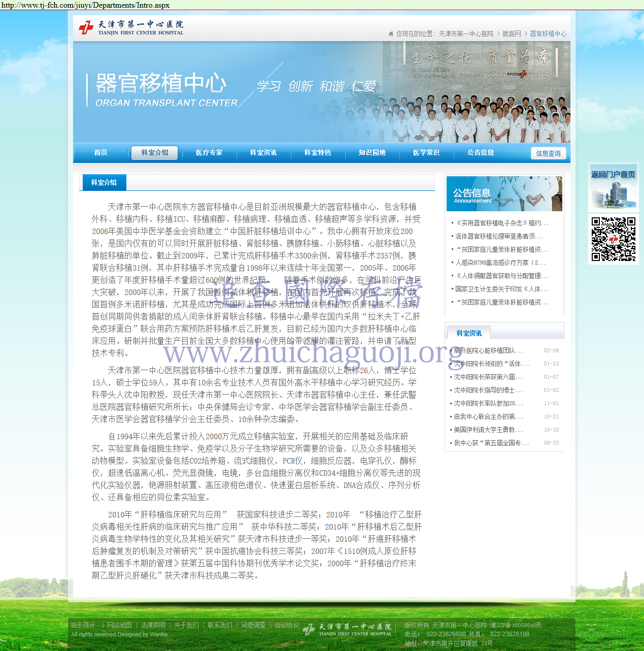Click the home icon in breadcrumb
The height and width of the screenshot is (651, 644).
pyautogui.click(x=391, y=34)
